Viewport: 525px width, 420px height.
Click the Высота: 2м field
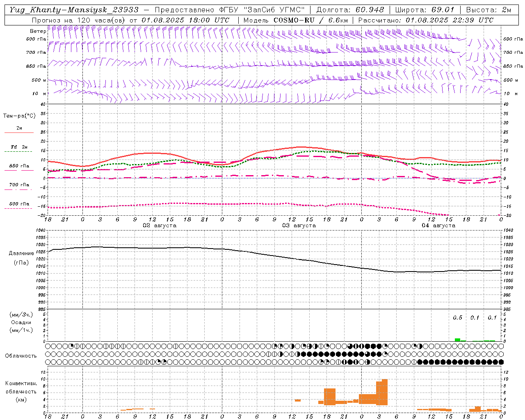point(488,10)
